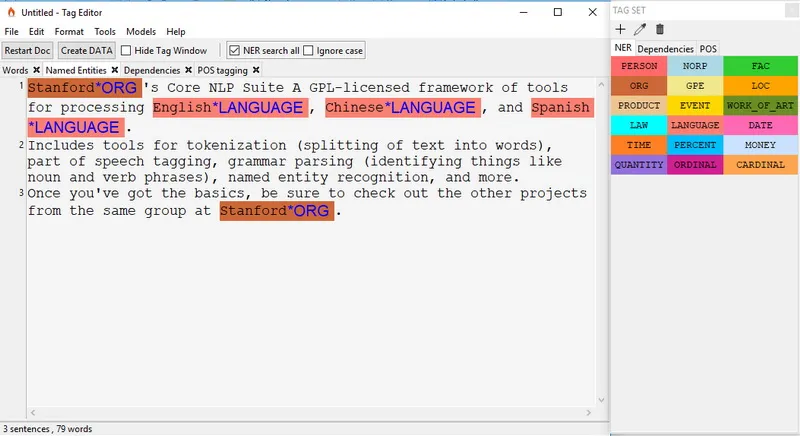Click line number 2 in gutter

(x=21, y=145)
